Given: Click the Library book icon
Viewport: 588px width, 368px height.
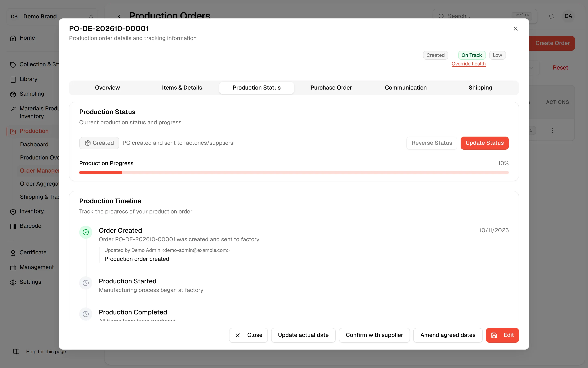Looking at the screenshot, I should 13,80.
